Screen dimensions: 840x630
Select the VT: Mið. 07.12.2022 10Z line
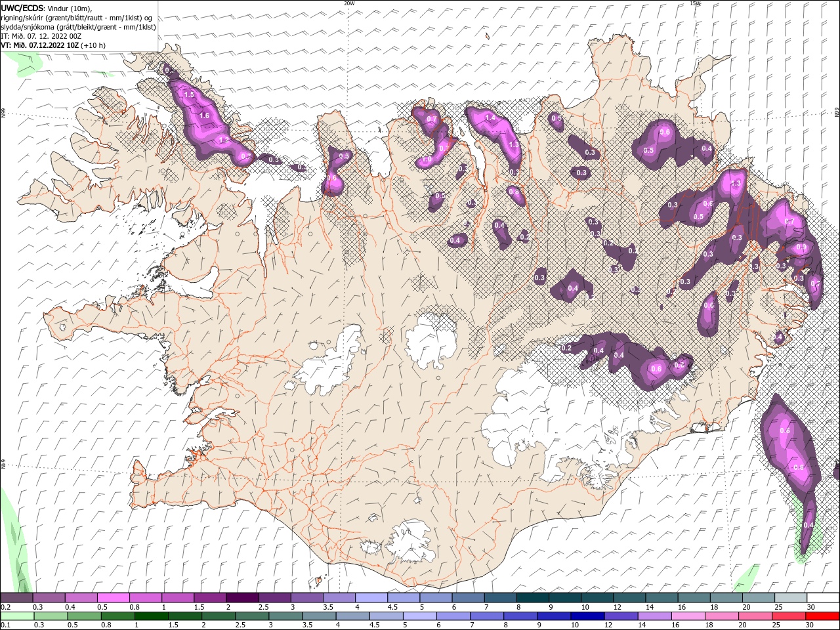53,45
